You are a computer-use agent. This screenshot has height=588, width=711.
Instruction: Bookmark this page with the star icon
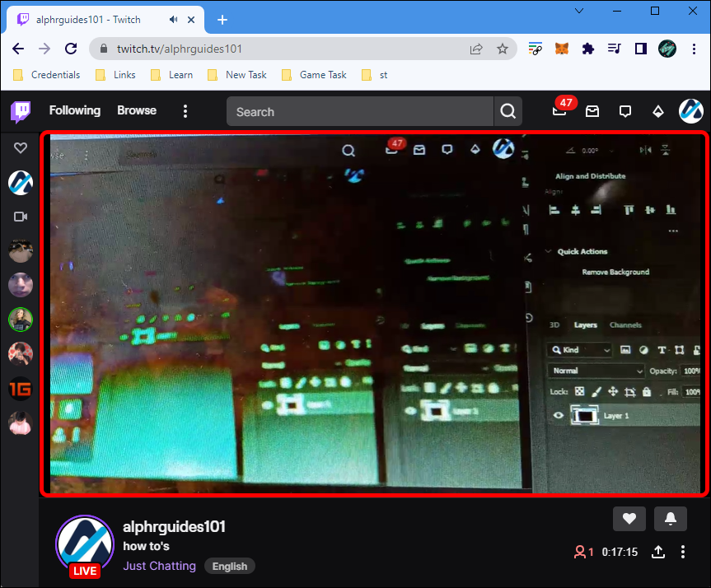502,49
